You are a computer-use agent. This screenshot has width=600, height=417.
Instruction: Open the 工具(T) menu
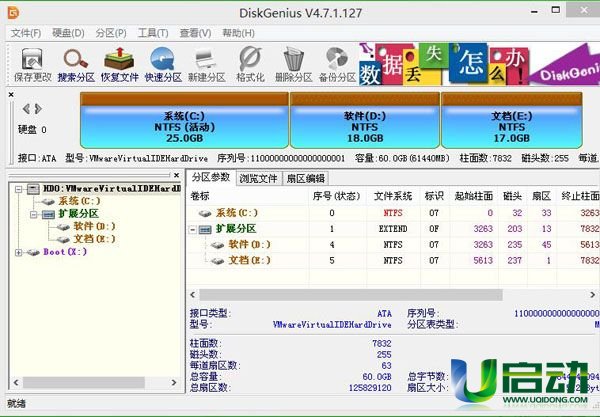coord(153,33)
